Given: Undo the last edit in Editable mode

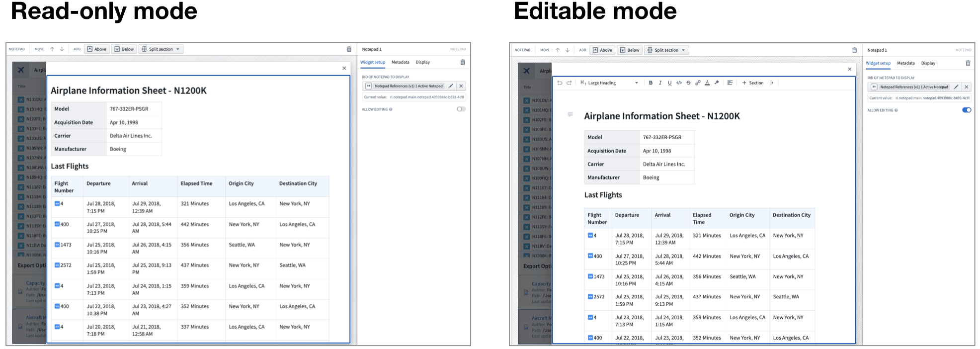Looking at the screenshot, I should coord(560,83).
